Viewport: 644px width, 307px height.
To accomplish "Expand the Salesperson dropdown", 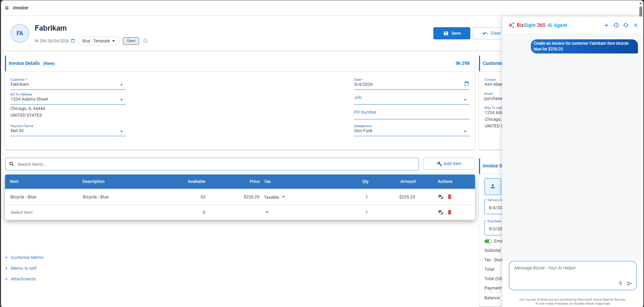I will pyautogui.click(x=465, y=131).
